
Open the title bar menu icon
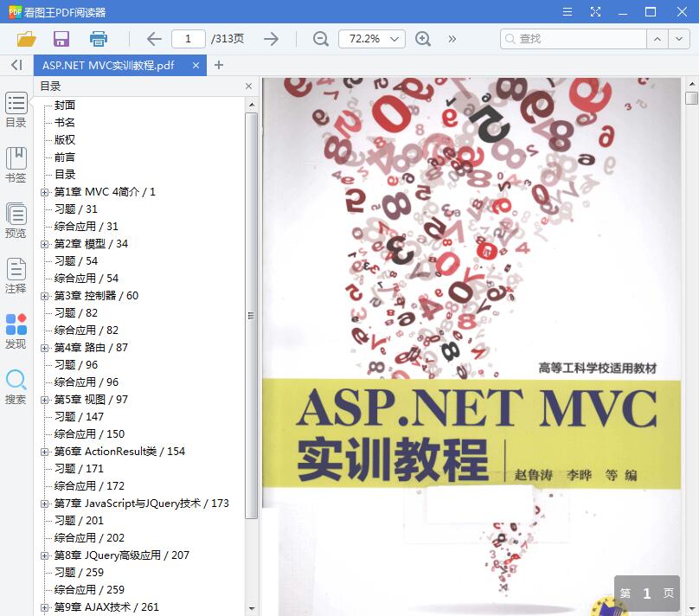tap(567, 11)
